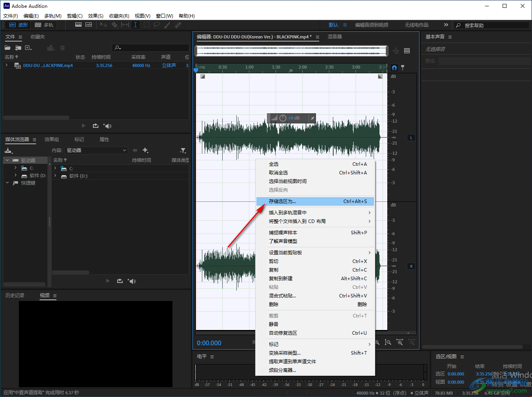The width and height of the screenshot is (532, 397).
Task: Switch to the 混音器 tab
Action: (x=335, y=37)
